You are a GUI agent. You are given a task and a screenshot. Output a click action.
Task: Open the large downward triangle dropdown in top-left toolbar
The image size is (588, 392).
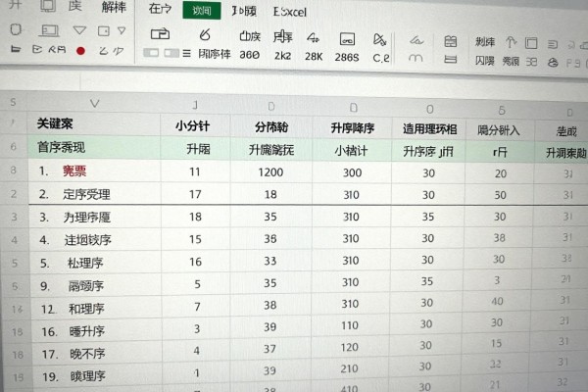79,30
